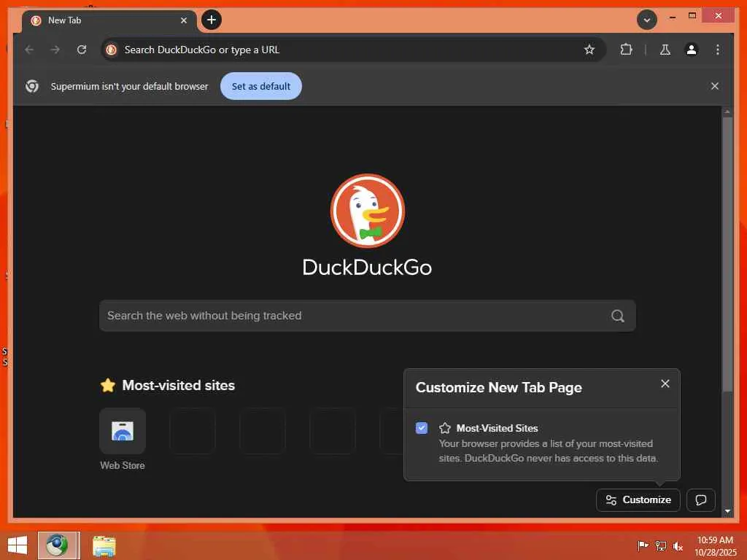Click Supermium icon in taskbar

tap(57, 545)
